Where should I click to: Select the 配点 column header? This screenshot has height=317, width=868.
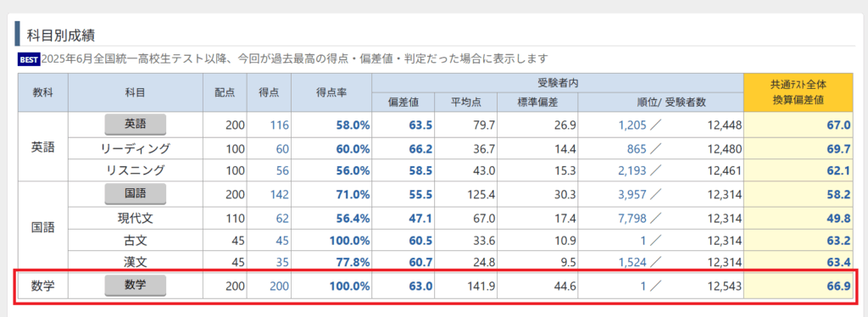tap(225, 93)
